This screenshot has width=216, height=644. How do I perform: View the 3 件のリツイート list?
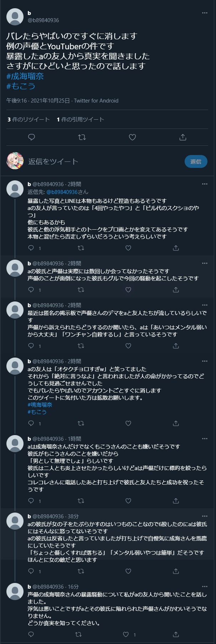point(29,120)
